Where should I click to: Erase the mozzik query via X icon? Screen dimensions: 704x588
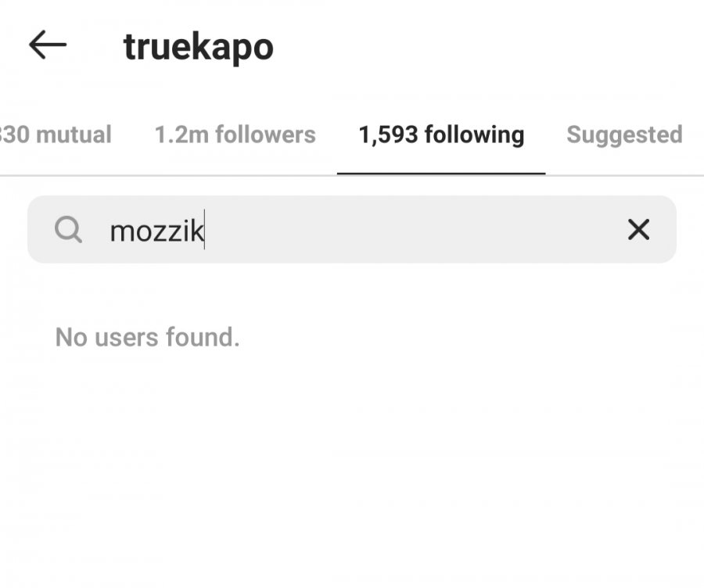tap(638, 229)
